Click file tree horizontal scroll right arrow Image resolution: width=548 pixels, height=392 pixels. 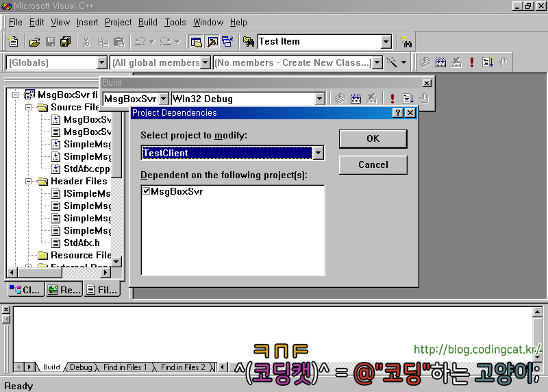[x=105, y=272]
